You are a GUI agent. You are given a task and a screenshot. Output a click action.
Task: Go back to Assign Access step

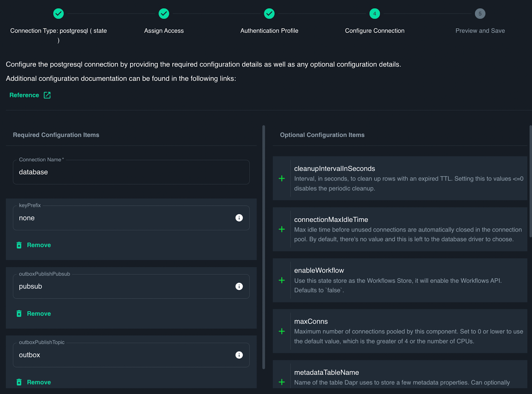pos(164,14)
